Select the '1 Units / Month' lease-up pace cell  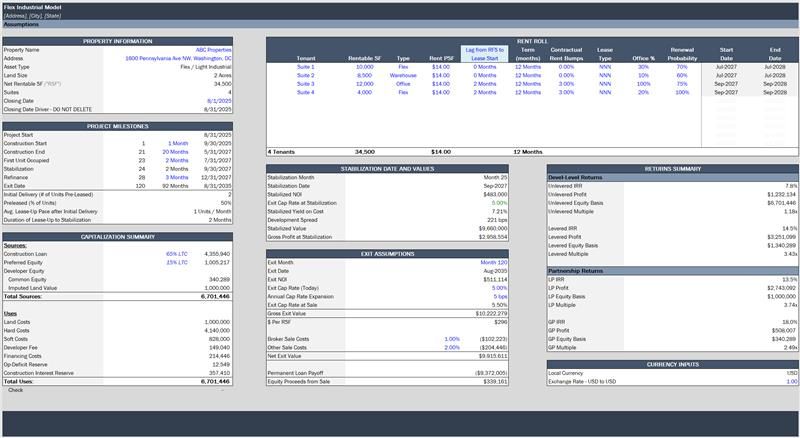coord(212,211)
